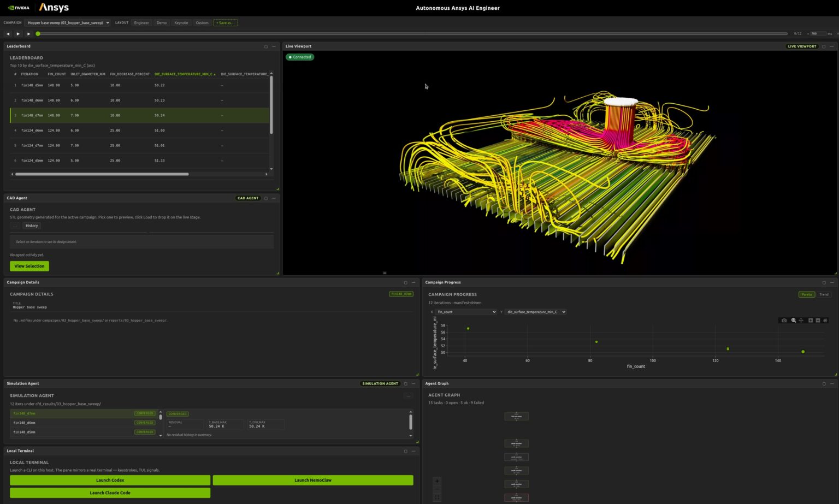Collapse the Simulation Agent panel
The width and height of the screenshot is (839, 504).
[413, 383]
